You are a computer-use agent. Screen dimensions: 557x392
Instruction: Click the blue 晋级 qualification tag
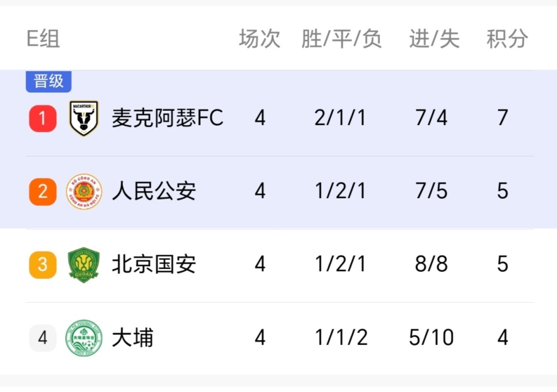(49, 81)
